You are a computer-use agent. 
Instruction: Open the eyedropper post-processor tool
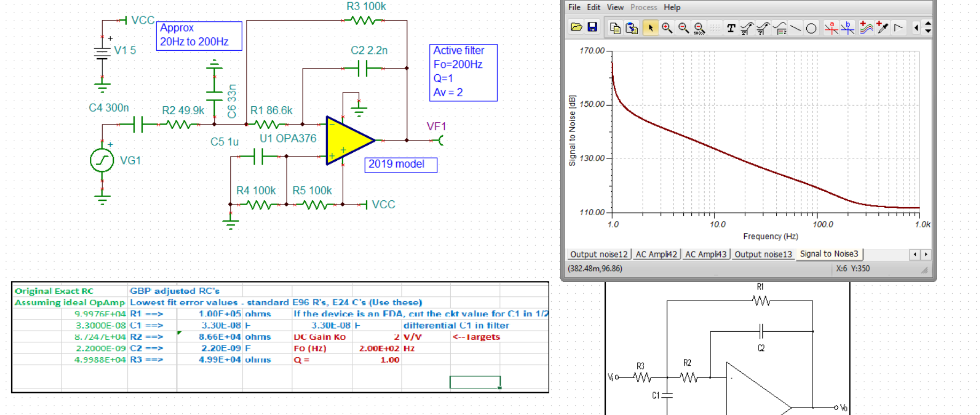pyautogui.click(x=882, y=28)
